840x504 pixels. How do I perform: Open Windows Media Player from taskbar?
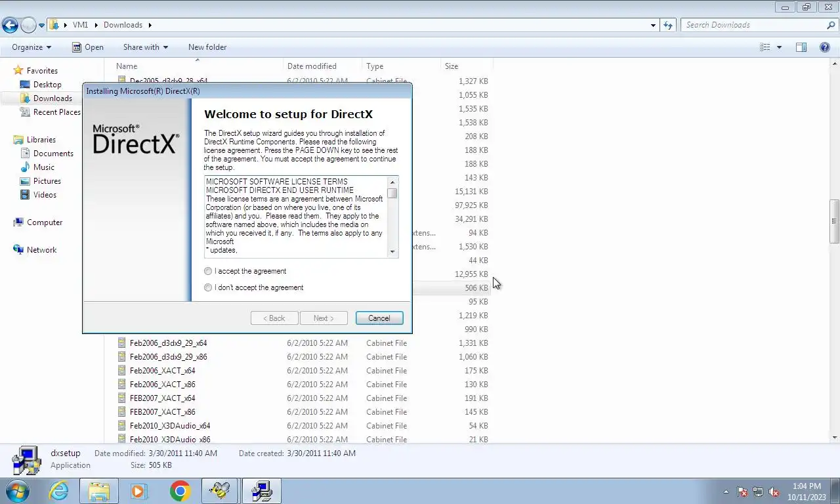click(x=139, y=491)
